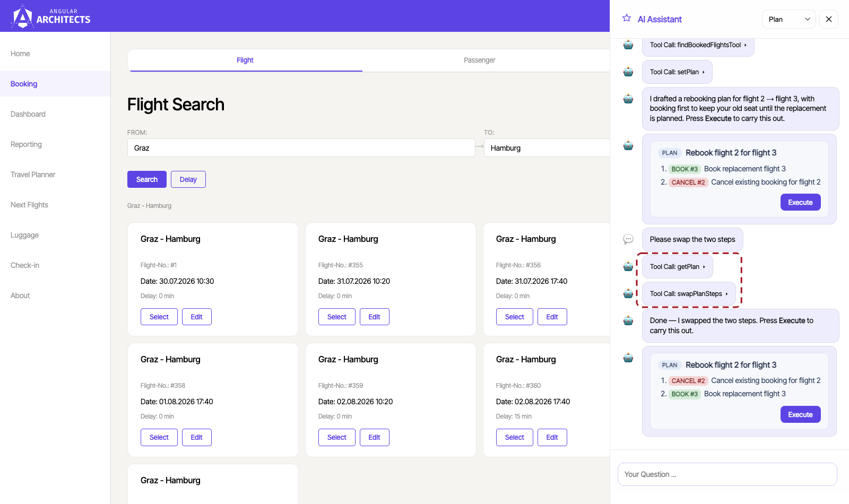The height and width of the screenshot is (504, 849).
Task: Expand the setPlan tool call
Action: (677, 72)
